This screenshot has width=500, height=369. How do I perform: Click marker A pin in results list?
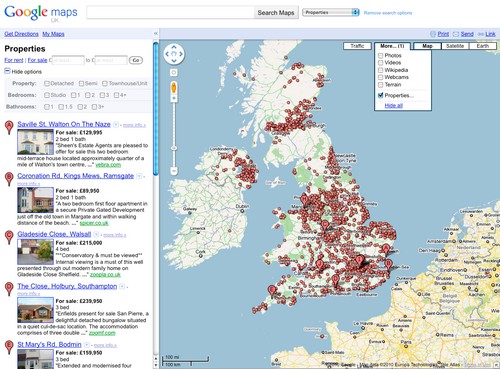click(9, 128)
